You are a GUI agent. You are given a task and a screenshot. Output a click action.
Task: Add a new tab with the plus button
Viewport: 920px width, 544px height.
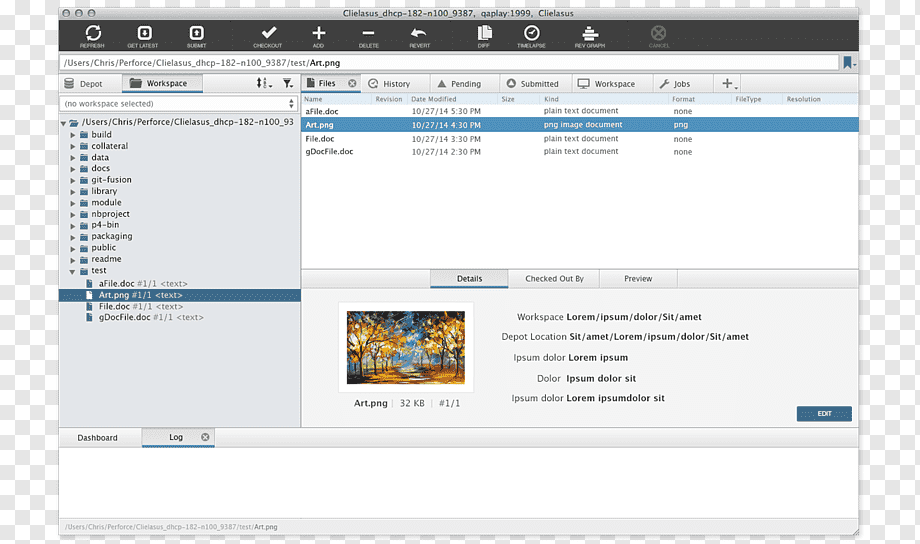(728, 83)
